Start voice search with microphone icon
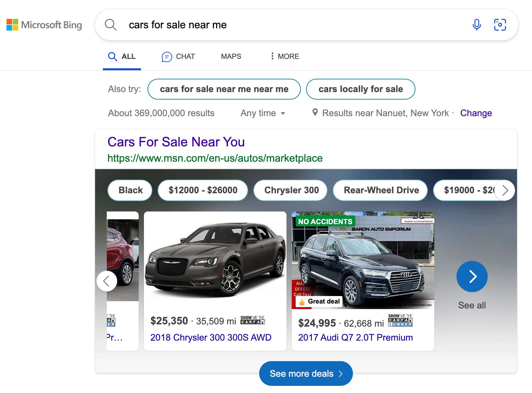Image resolution: width=532 pixels, height=393 pixels. pos(477,25)
